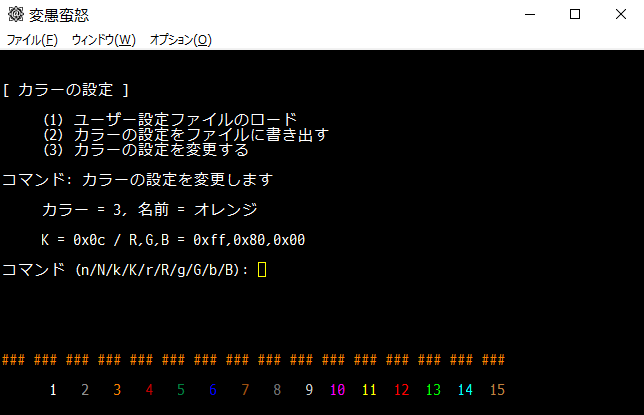Image resolution: width=644 pixels, height=415 pixels.
Task: Click color number 12 in bright red
Action: [x=401, y=390]
